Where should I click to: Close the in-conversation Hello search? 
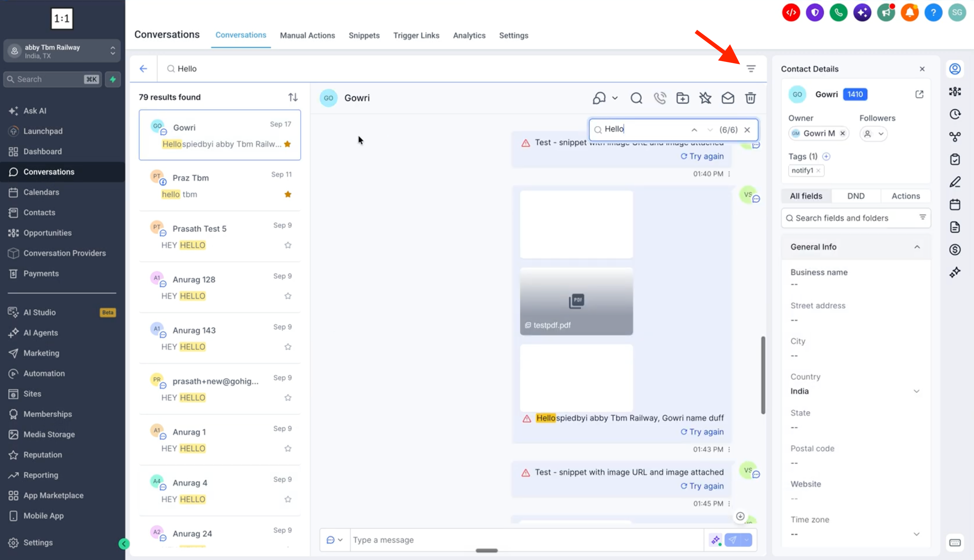point(747,130)
